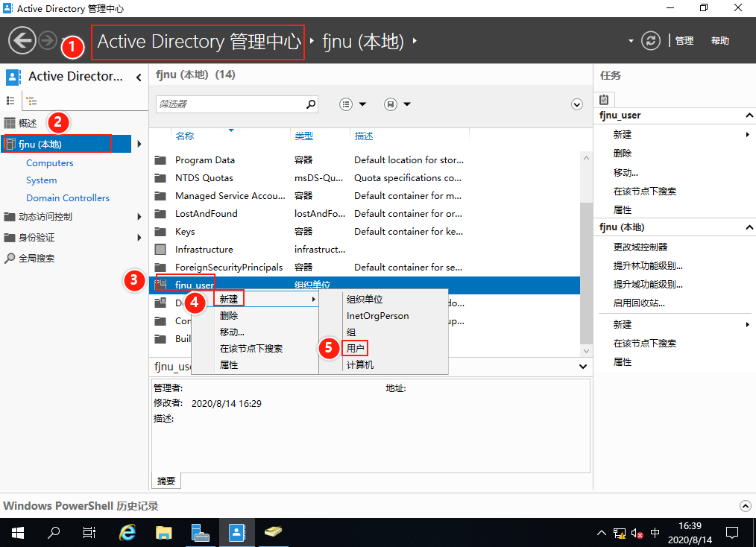Expand the fjnu (本地) node arrow
Screen dimensions: 756x547
click(139, 144)
